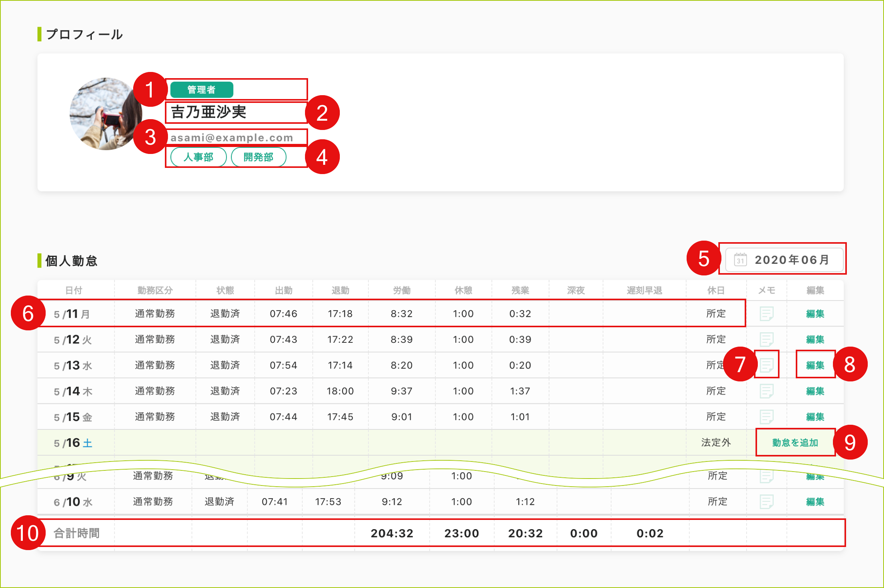Open the memo icon for 5/12 row
Screen dimensions: 884x588
(766, 340)
